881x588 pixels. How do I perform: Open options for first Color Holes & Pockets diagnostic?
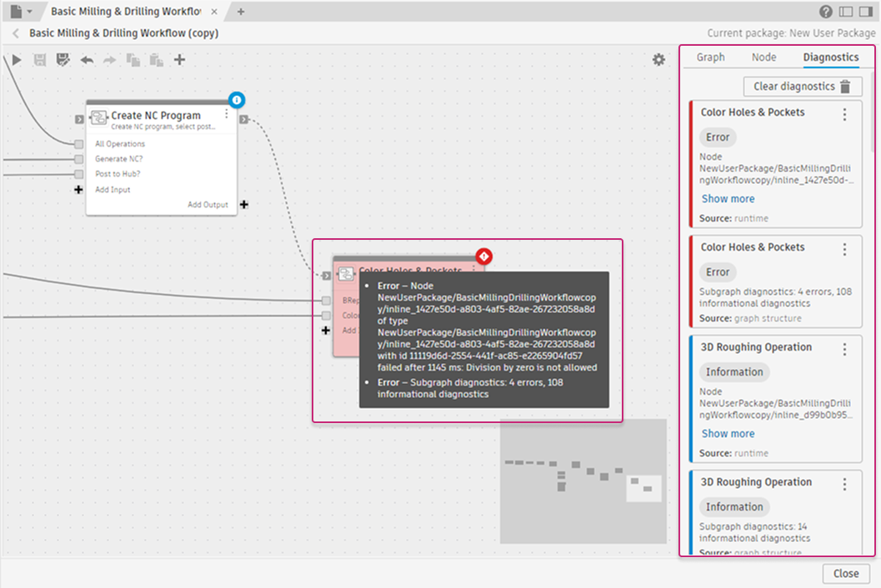pyautogui.click(x=844, y=115)
